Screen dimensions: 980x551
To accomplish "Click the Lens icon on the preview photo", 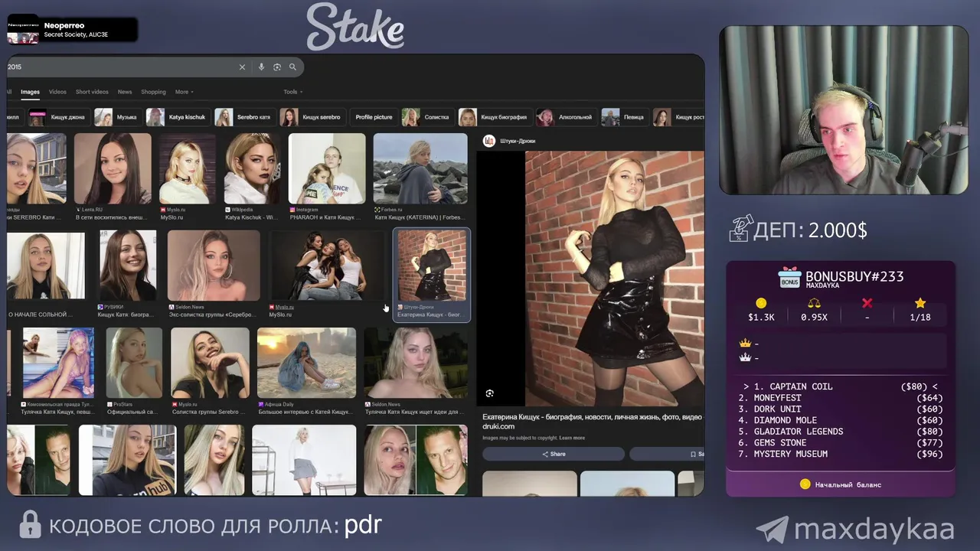I will pyautogui.click(x=490, y=393).
